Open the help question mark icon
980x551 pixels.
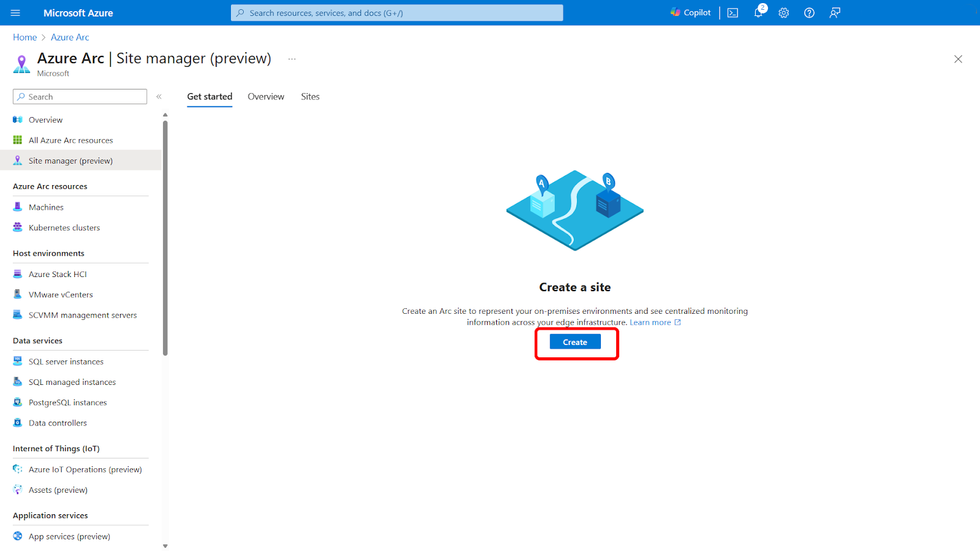coord(809,13)
